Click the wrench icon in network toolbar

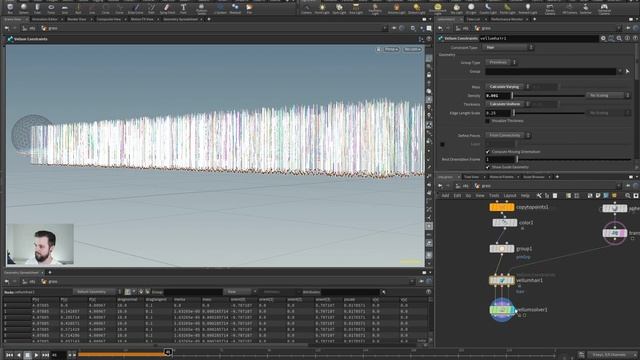point(539,196)
